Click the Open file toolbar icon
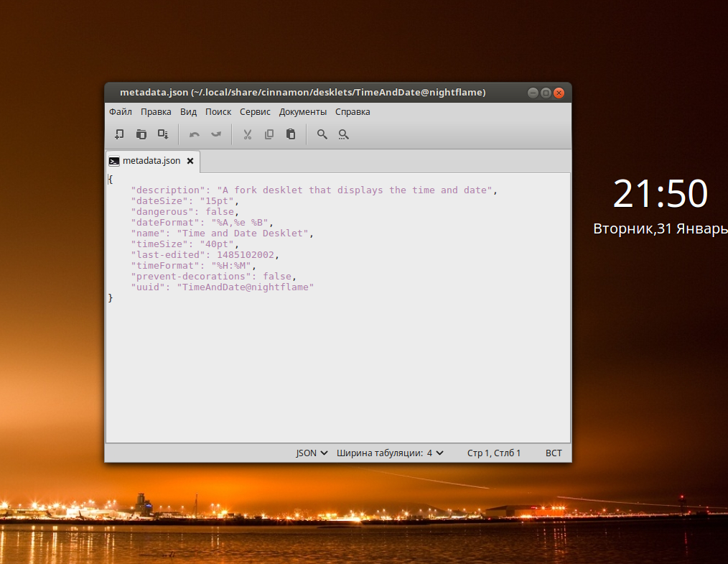The image size is (728, 564). (x=141, y=134)
